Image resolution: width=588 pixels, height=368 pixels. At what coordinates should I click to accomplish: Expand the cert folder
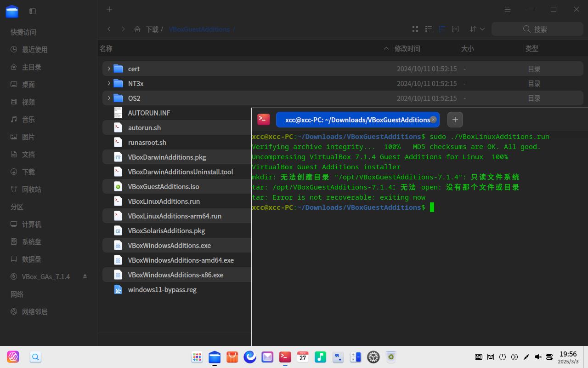point(109,69)
